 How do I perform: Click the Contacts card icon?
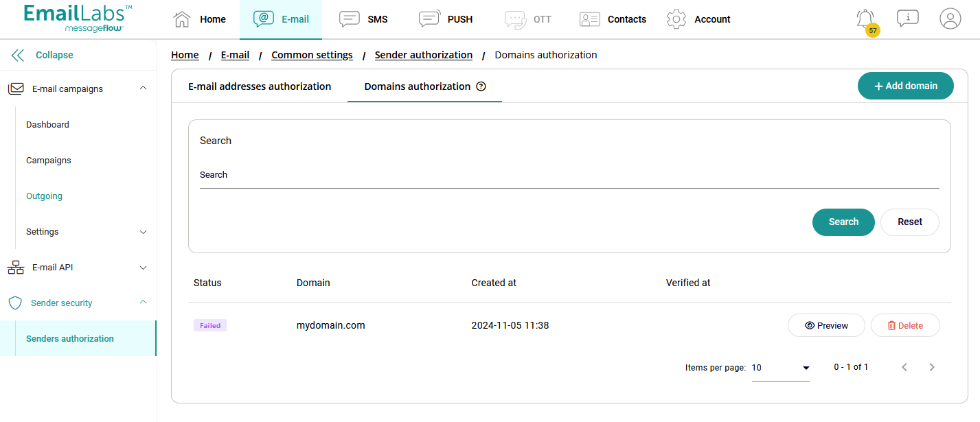pyautogui.click(x=589, y=19)
